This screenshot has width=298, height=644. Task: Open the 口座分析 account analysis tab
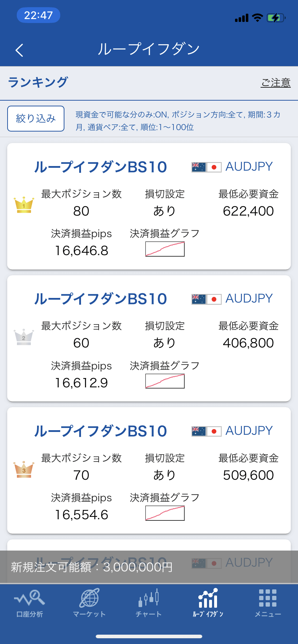click(30, 603)
